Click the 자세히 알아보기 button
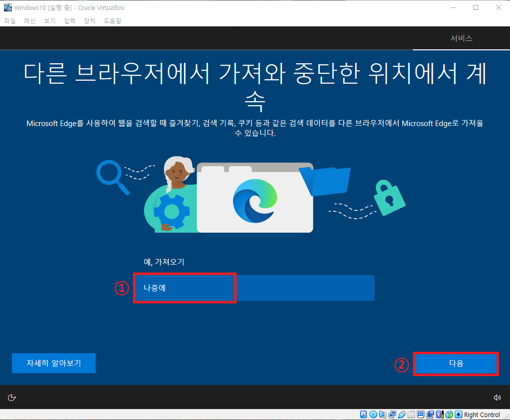 [54, 363]
